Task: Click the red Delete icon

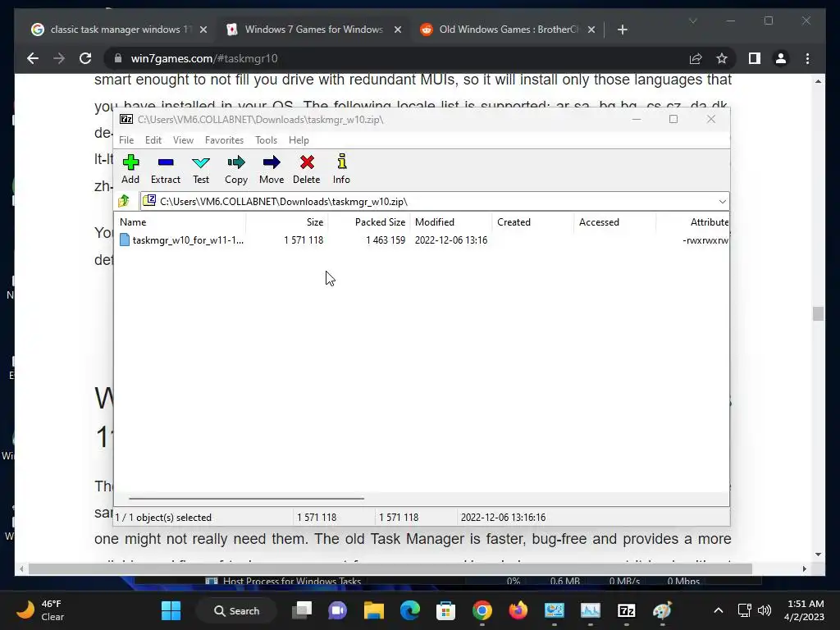Action: 307,169
